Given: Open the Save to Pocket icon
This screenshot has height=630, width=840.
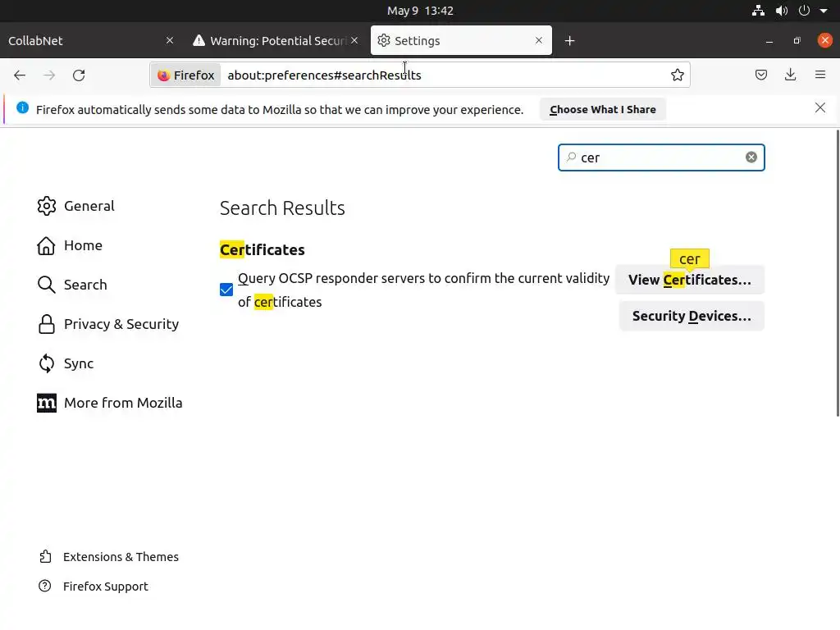Looking at the screenshot, I should (761, 75).
